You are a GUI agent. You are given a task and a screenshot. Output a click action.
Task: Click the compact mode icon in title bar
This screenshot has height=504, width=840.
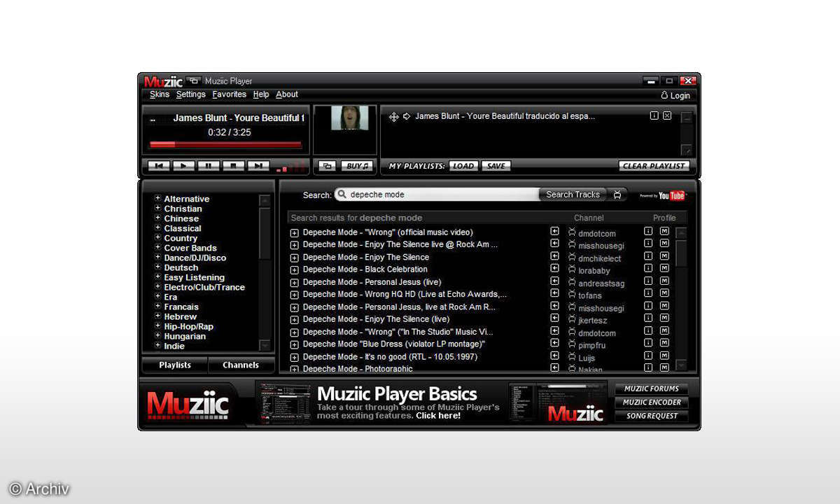point(194,80)
